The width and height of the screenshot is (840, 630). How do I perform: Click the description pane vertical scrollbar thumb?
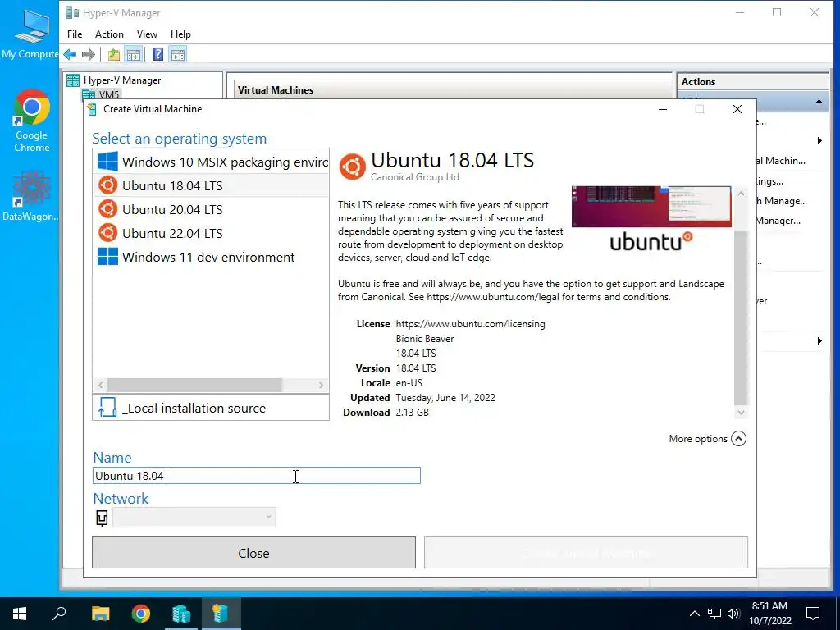(x=741, y=318)
